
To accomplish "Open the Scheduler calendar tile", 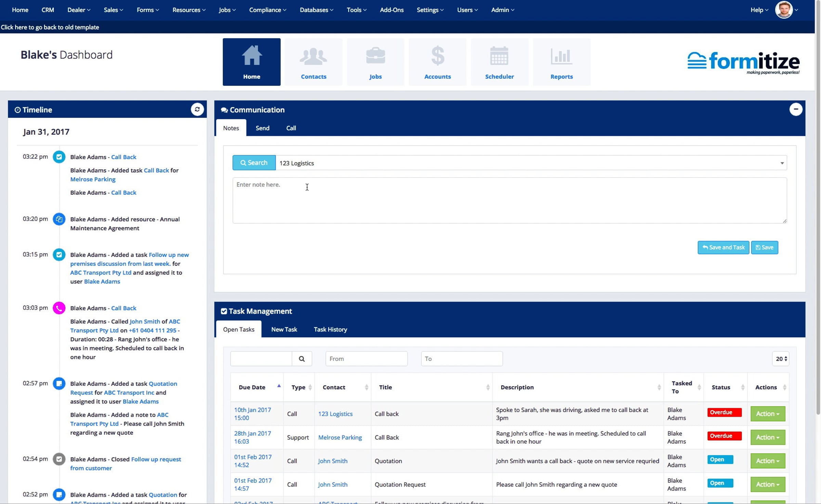I will (499, 62).
